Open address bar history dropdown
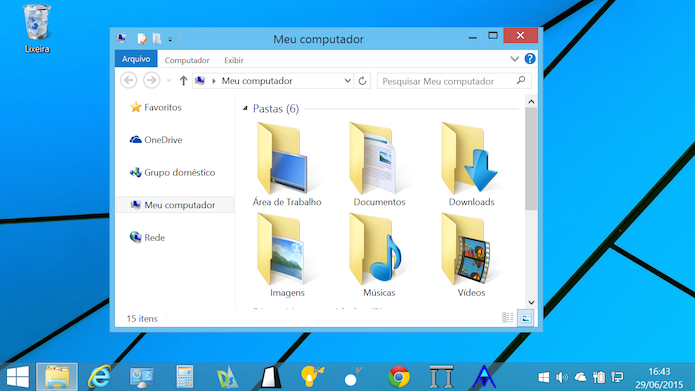Screen dimensions: 695x391 pyautogui.click(x=348, y=81)
